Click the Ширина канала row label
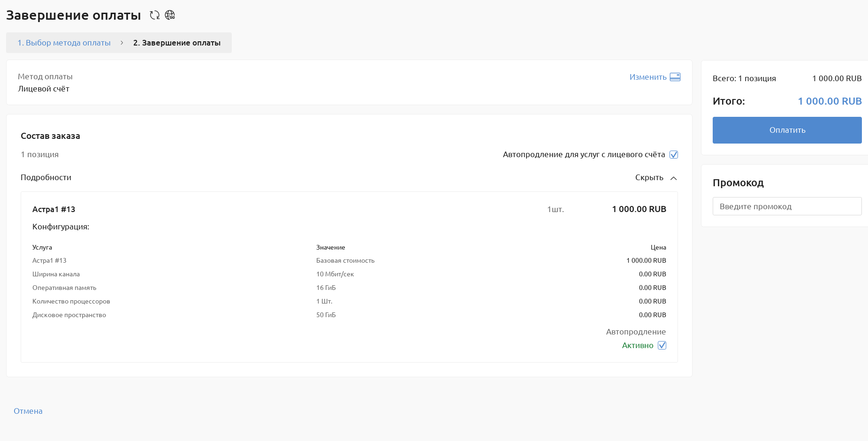Image resolution: width=868 pixels, height=441 pixels. (x=56, y=274)
